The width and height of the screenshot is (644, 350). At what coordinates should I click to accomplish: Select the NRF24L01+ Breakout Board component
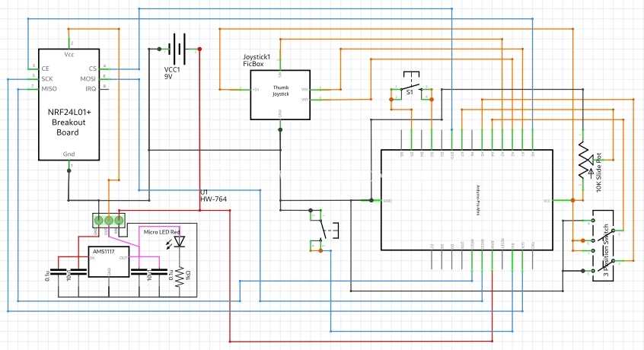point(69,105)
